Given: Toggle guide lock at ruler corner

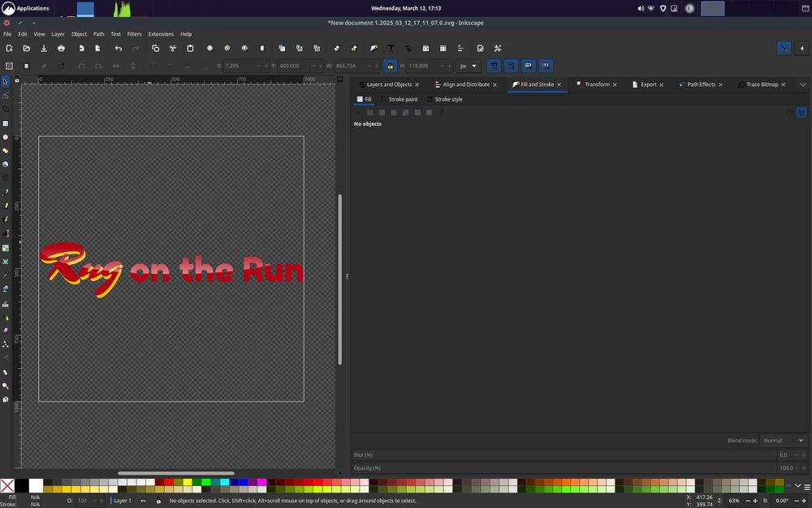Looking at the screenshot, I should [x=16, y=80].
